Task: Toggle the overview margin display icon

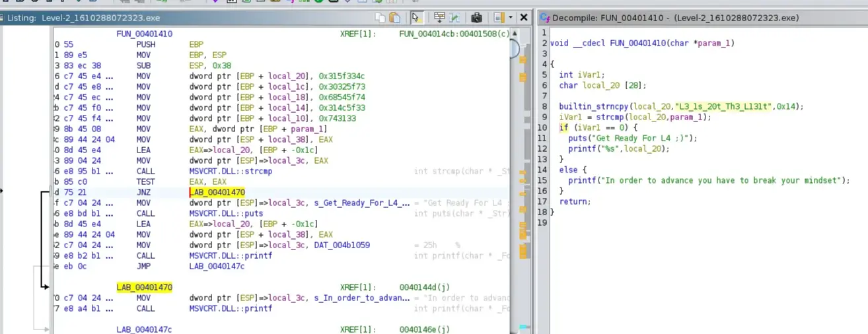Action: pyautogui.click(x=499, y=18)
